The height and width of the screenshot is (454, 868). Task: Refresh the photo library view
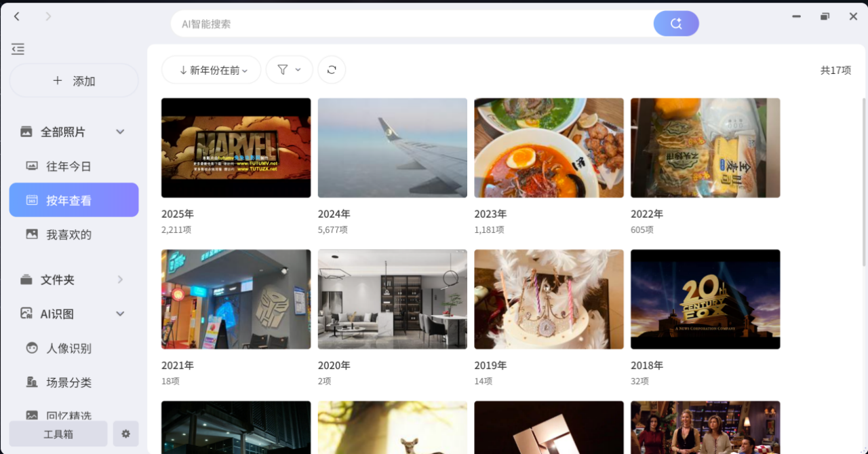tap(332, 70)
